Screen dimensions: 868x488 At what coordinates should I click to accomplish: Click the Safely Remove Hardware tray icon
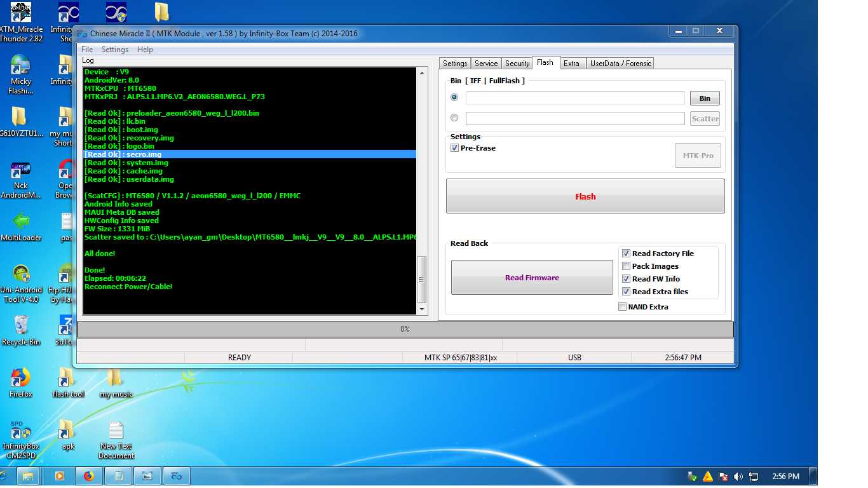tap(693, 476)
